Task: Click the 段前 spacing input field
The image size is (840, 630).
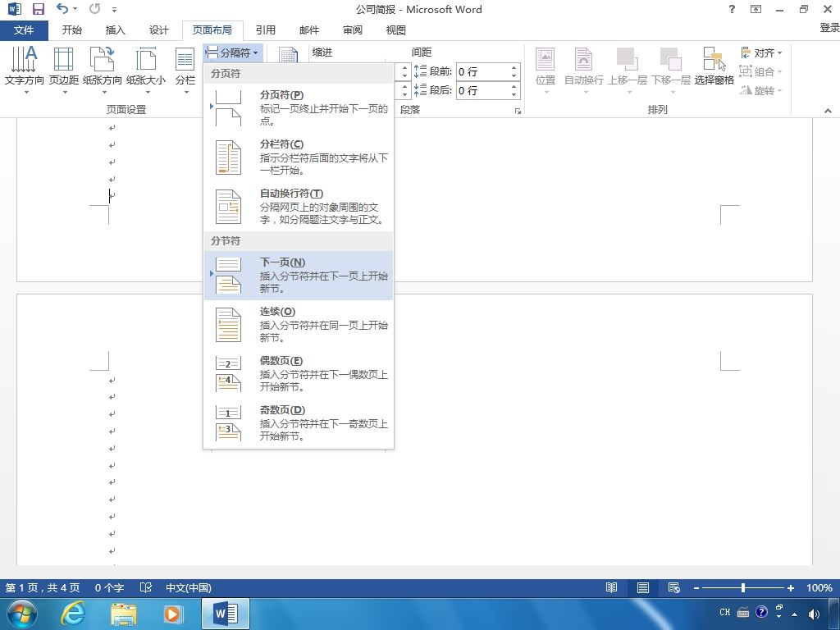Action: 482,71
